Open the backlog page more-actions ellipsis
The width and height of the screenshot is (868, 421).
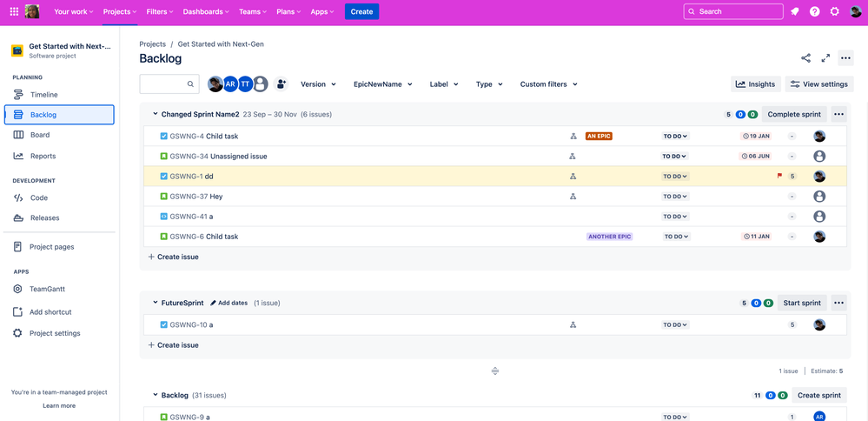click(845, 58)
